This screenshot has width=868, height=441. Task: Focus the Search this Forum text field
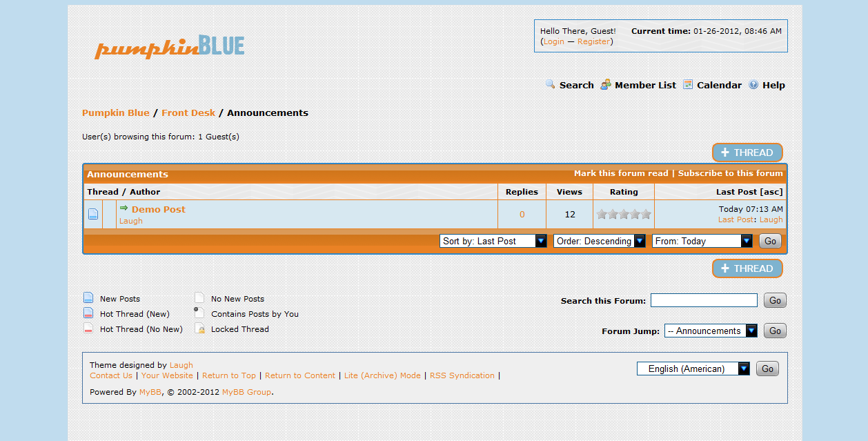pyautogui.click(x=704, y=300)
